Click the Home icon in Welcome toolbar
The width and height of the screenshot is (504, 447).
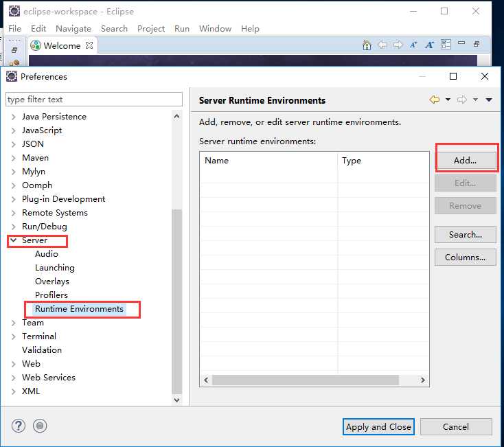(x=367, y=45)
